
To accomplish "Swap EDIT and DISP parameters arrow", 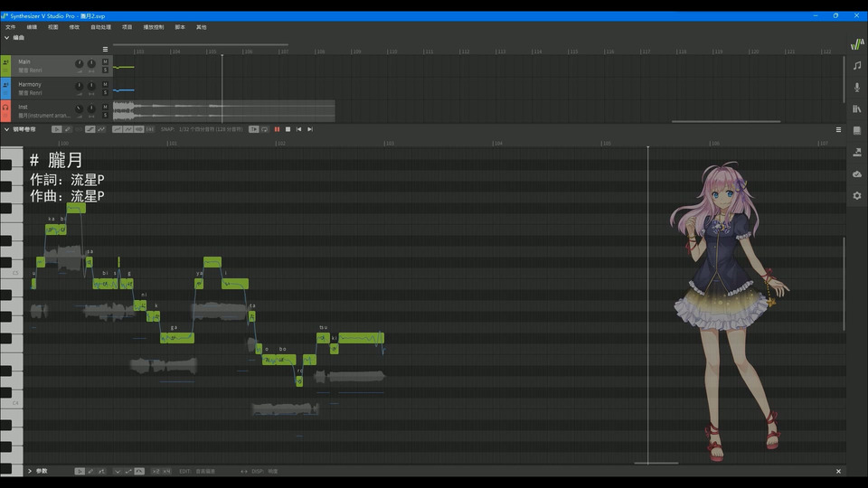I will point(243,472).
